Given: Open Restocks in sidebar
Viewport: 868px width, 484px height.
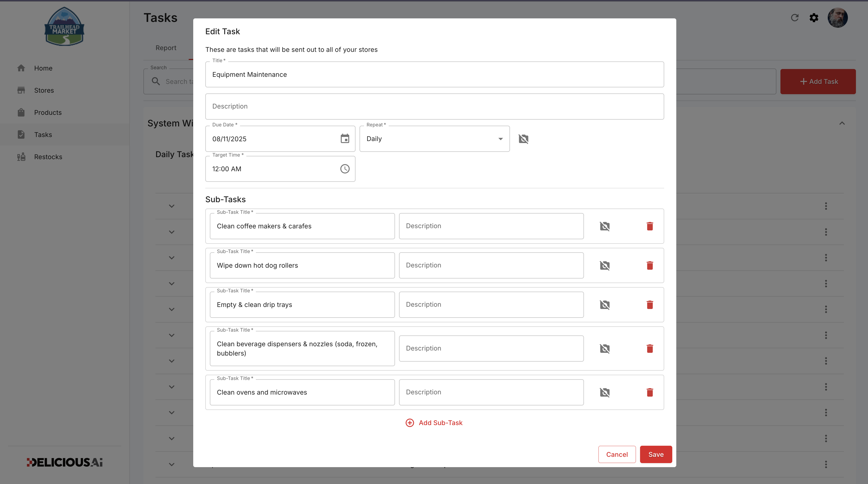Looking at the screenshot, I should coord(65,157).
